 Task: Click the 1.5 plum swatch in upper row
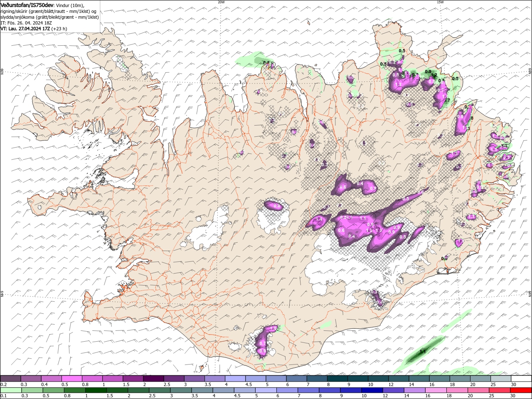coord(133,379)
